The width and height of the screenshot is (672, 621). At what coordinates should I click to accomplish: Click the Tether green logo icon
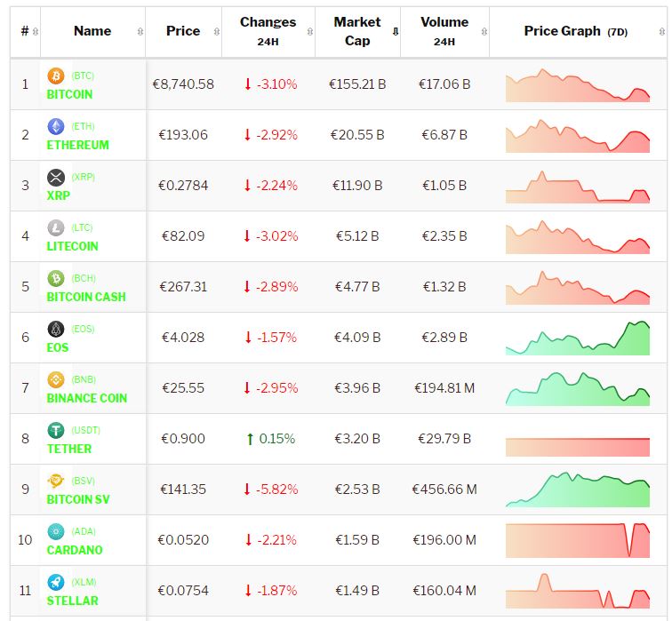(56, 431)
